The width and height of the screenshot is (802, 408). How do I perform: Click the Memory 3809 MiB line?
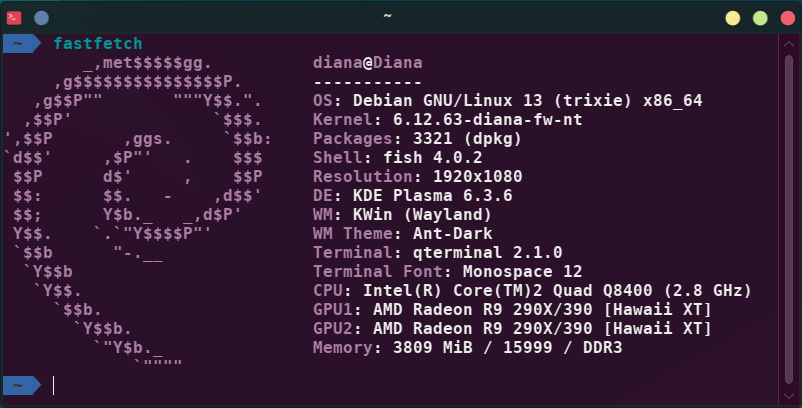click(x=467, y=348)
